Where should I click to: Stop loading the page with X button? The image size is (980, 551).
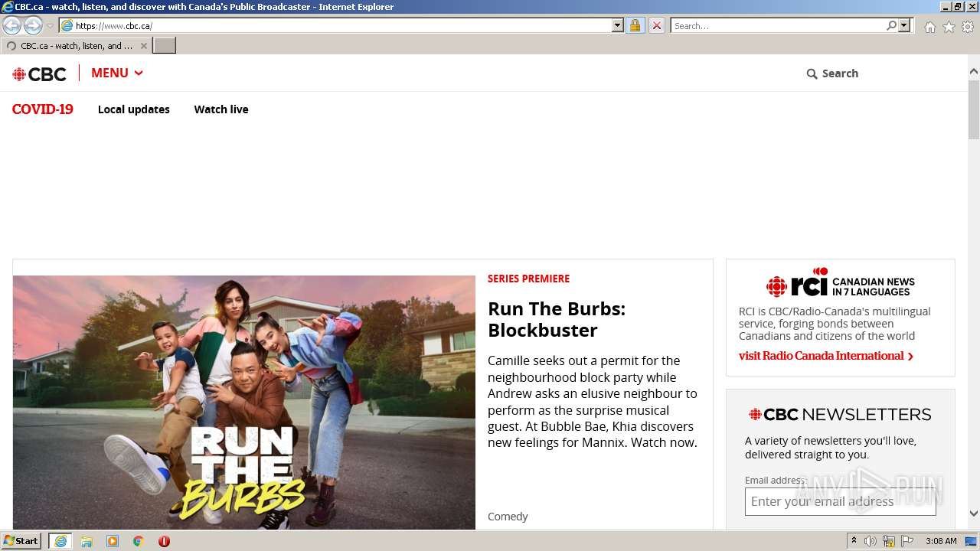657,25
